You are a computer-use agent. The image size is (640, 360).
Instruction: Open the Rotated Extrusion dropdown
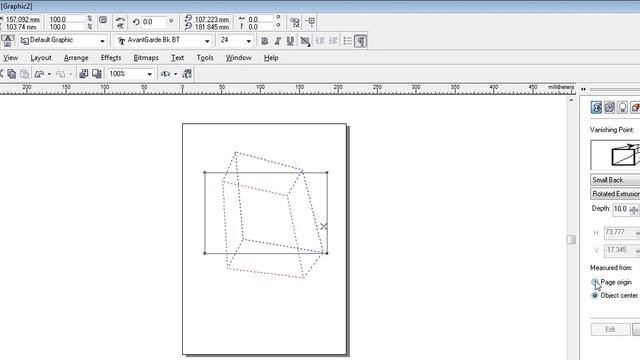point(615,194)
